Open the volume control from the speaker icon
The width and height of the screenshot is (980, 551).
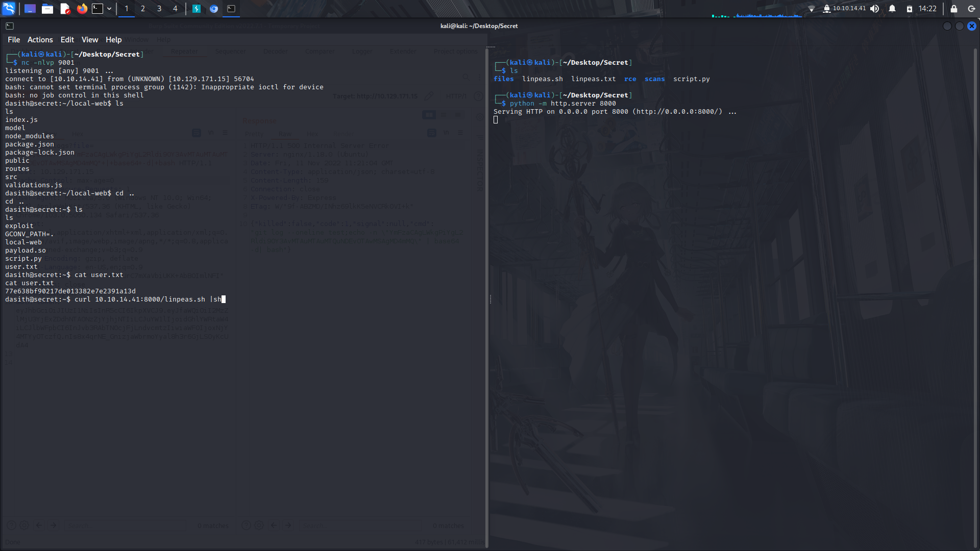point(874,9)
